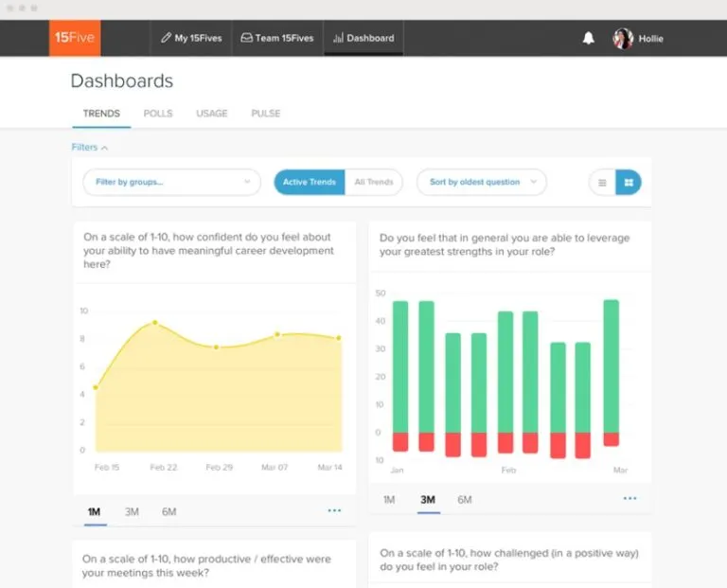Switch to the Pulse tab
Image resolution: width=727 pixels, height=588 pixels.
coord(265,114)
